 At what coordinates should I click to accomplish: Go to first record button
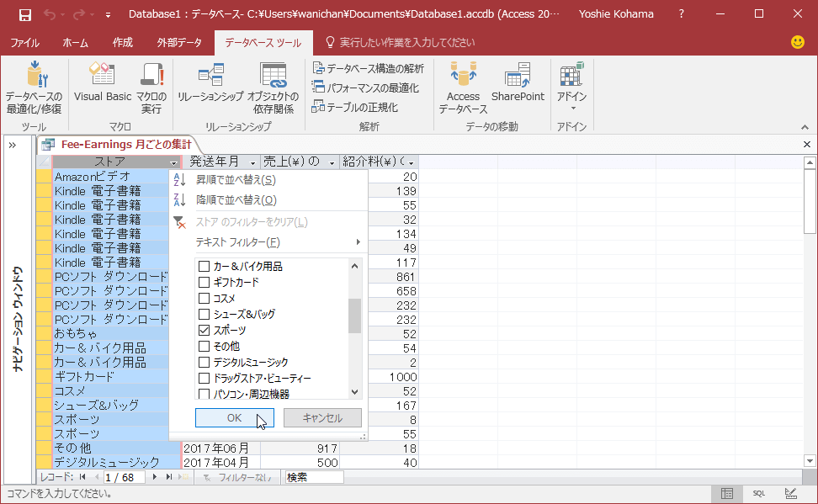point(82,477)
